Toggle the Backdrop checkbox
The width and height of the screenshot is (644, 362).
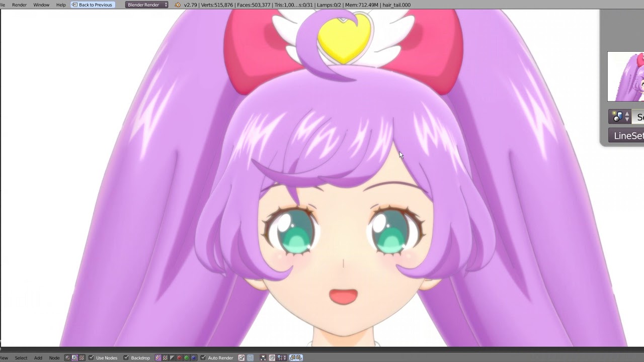coord(126,358)
